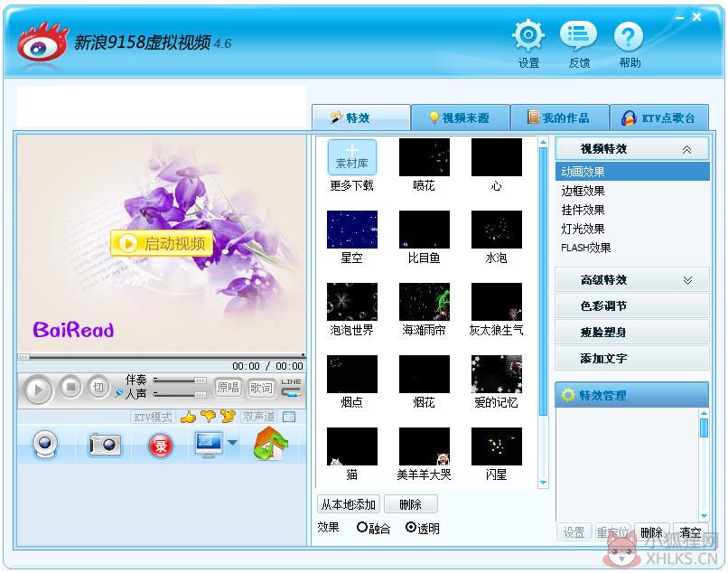Select the 泡泡世界 effect thumbnail

tap(352, 302)
